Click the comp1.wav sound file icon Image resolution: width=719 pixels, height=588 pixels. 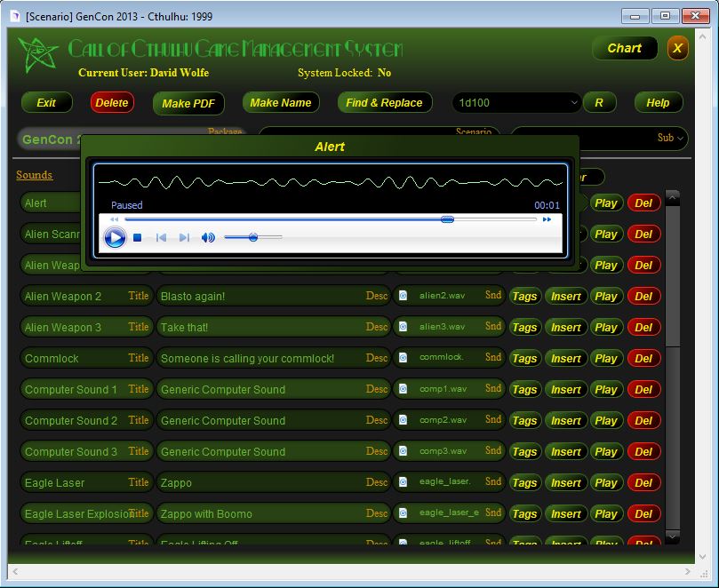[x=403, y=389]
